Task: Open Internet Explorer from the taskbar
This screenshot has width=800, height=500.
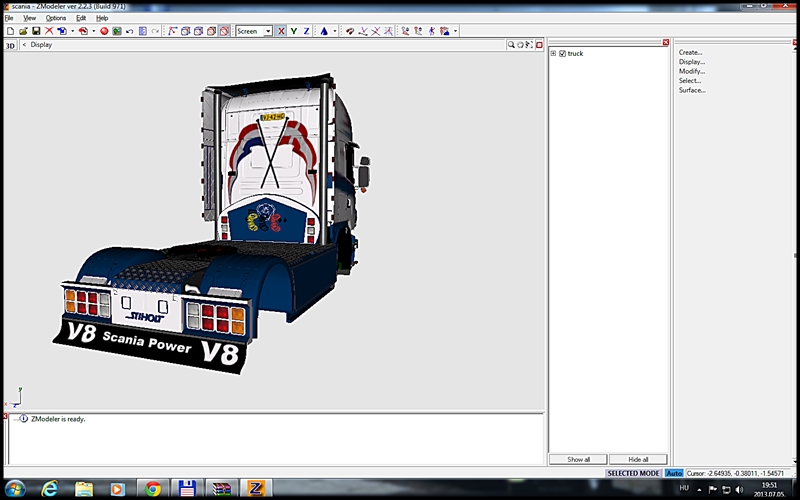Action: (50, 488)
